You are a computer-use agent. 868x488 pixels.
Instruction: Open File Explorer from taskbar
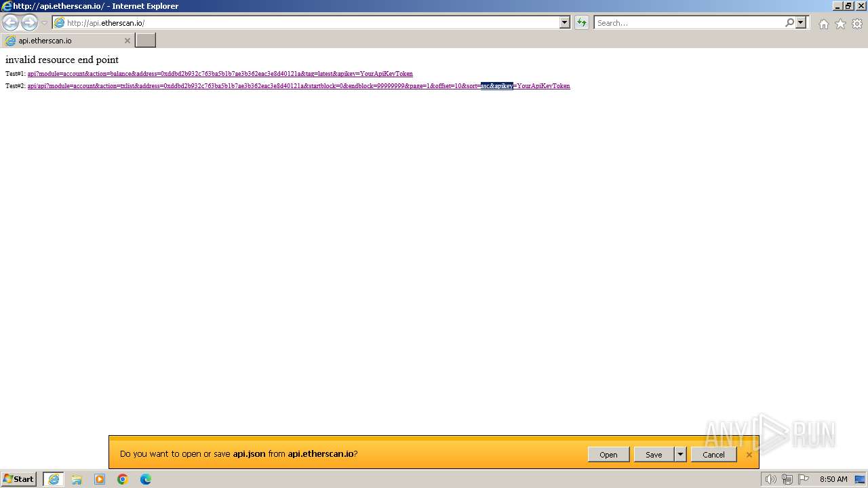pyautogui.click(x=77, y=479)
